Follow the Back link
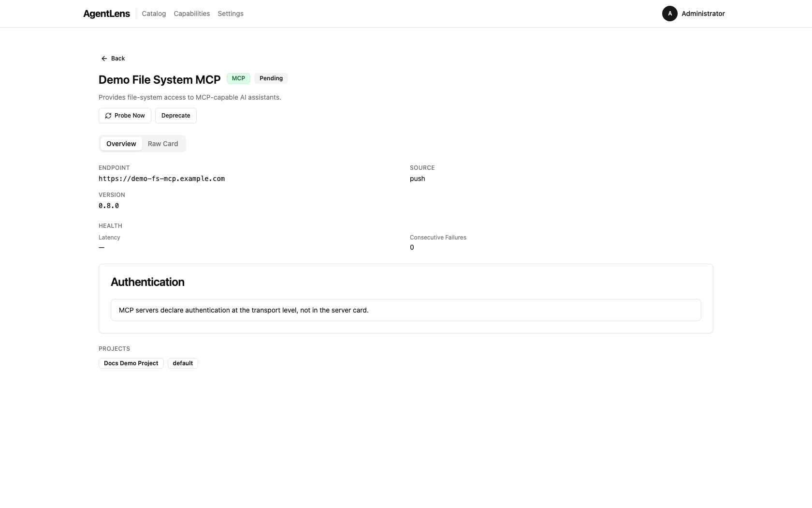 coord(117,58)
